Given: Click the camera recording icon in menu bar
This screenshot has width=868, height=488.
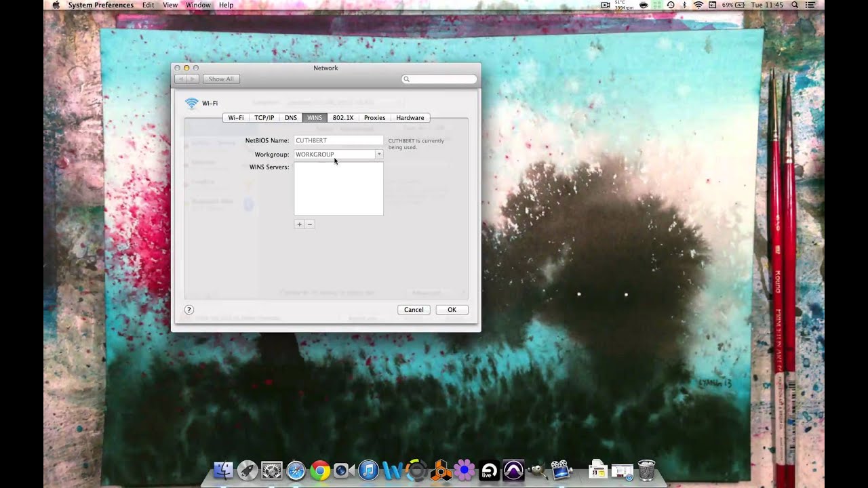Looking at the screenshot, I should click(x=606, y=5).
